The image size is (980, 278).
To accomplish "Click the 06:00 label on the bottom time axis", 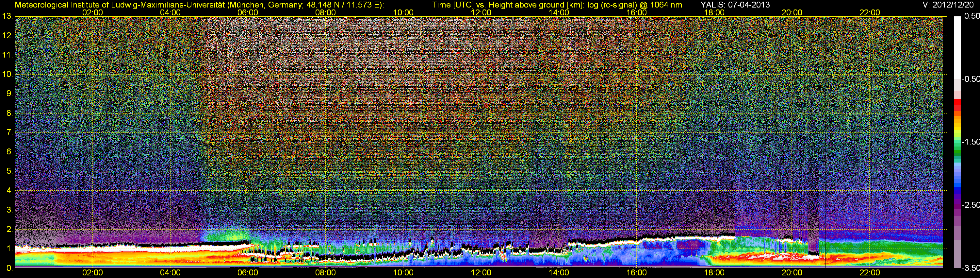I will click(x=248, y=273).
